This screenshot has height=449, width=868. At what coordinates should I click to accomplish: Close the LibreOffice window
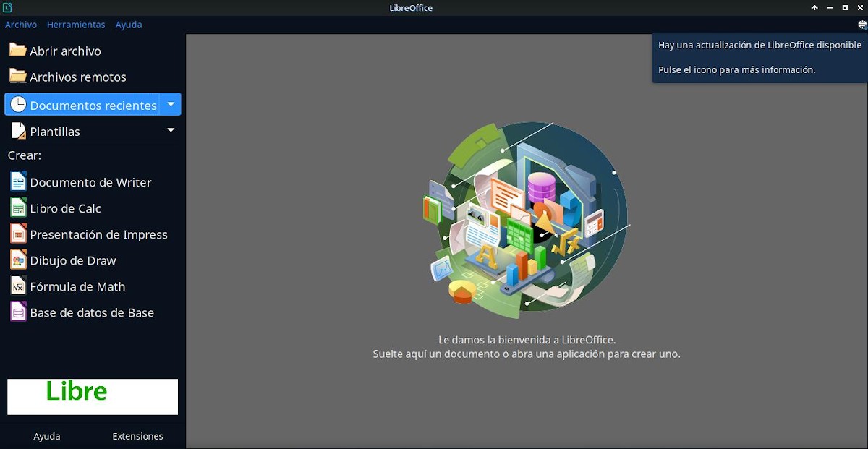(x=860, y=7)
